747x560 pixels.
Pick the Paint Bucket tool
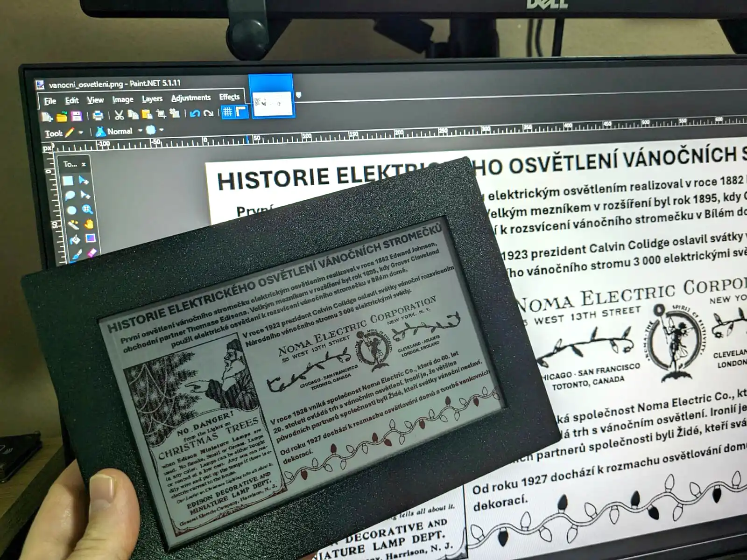(75, 240)
